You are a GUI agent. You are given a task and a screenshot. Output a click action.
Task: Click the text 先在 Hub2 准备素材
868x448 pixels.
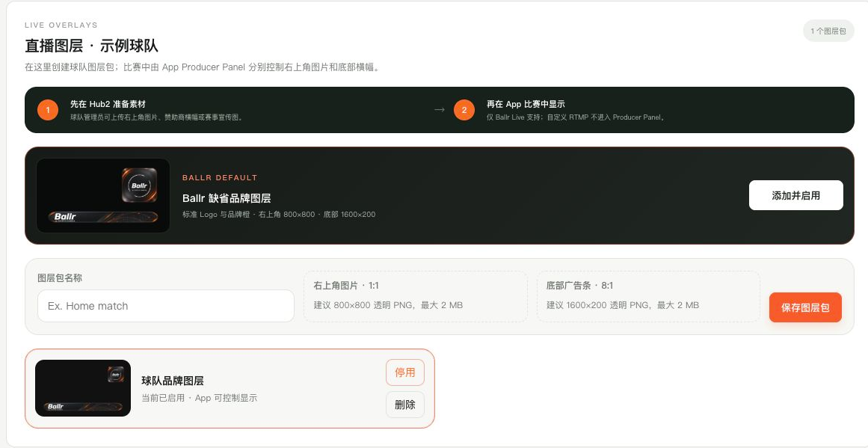pyautogui.click(x=108, y=104)
